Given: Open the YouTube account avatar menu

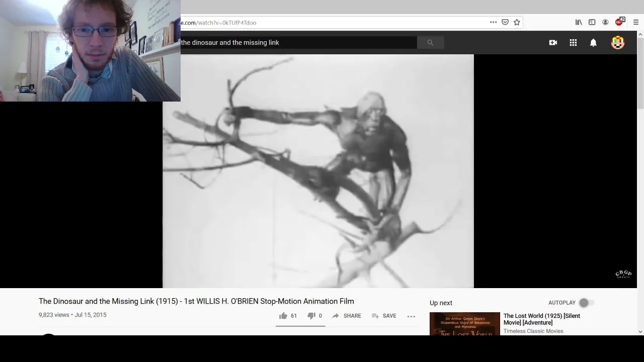Looking at the screenshot, I should pos(618,43).
